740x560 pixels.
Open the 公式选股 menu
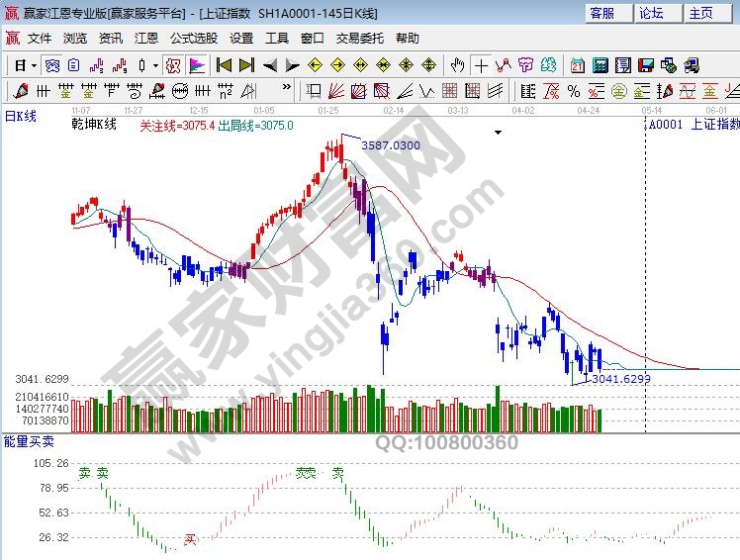[194, 38]
